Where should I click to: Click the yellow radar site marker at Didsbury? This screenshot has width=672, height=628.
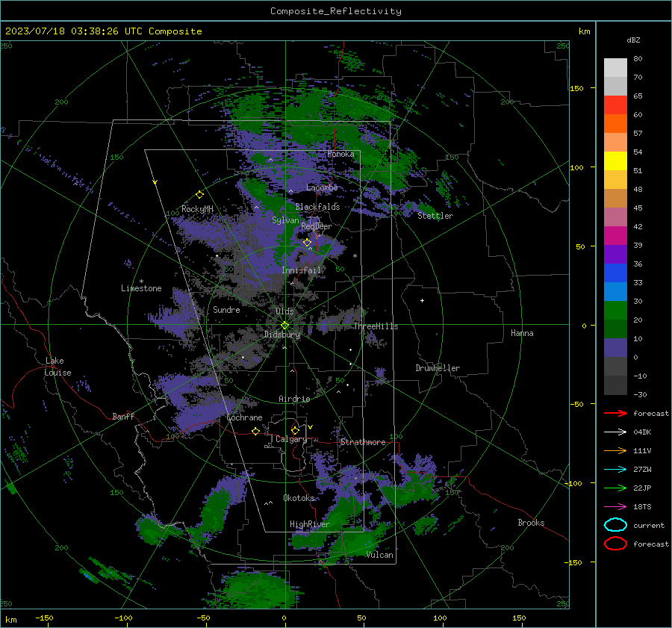coord(284,326)
